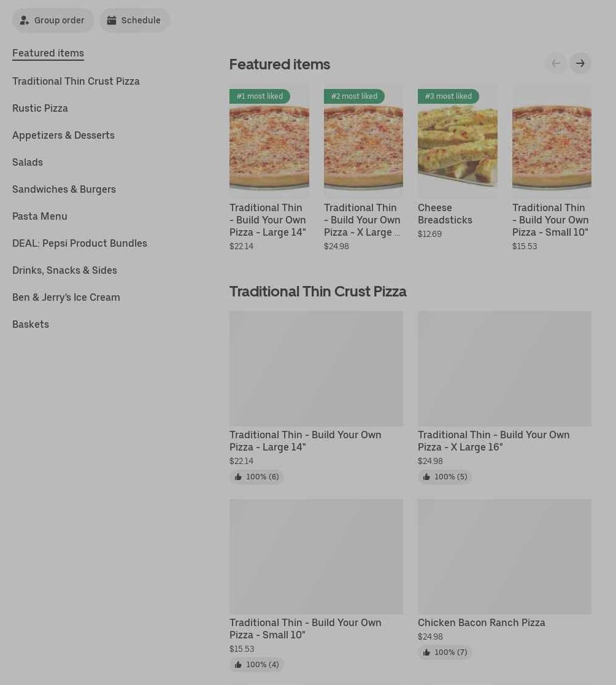This screenshot has width=616, height=685.
Task: Select Sandwiches & Burgers in sidebar
Action: 64,189
